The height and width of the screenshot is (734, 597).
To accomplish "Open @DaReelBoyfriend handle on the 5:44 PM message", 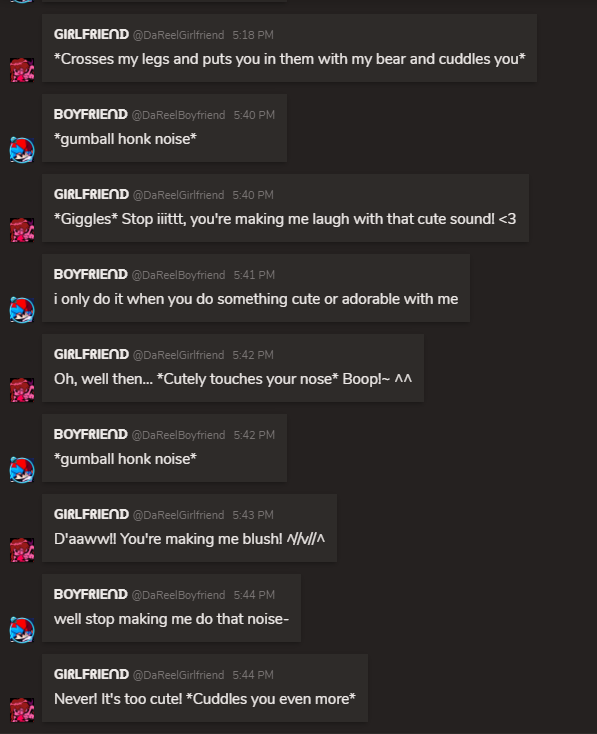I will click(x=178, y=595).
